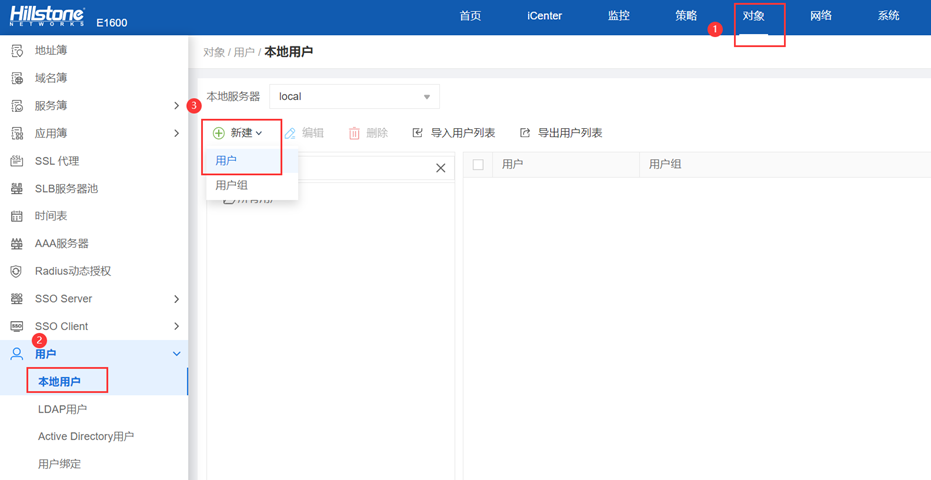Collapse the 用户 menu chevron
The image size is (931, 480).
[176, 354]
